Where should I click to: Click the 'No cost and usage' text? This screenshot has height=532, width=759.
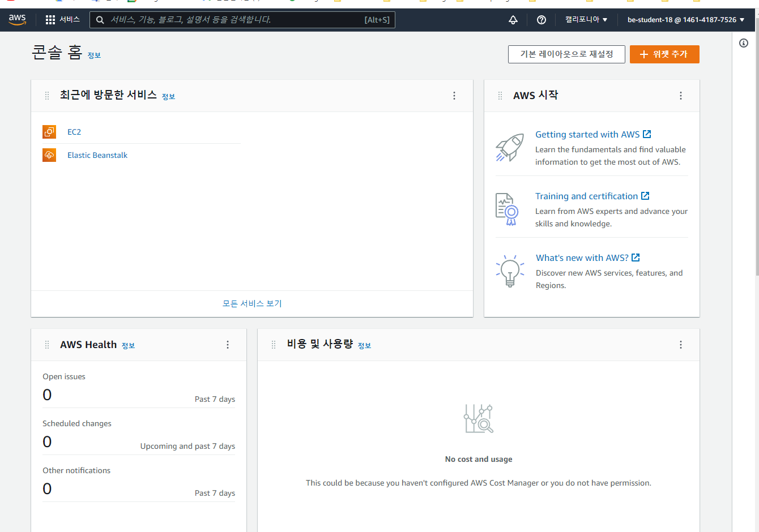[x=479, y=459]
